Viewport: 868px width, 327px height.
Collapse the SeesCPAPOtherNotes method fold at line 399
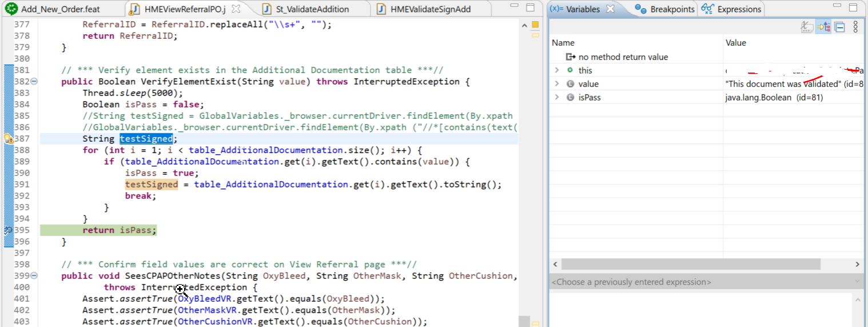pyautogui.click(x=34, y=276)
